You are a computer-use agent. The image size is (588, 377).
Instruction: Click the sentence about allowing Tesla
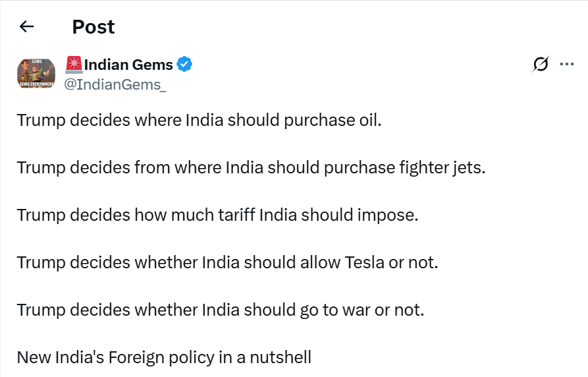pos(227,263)
